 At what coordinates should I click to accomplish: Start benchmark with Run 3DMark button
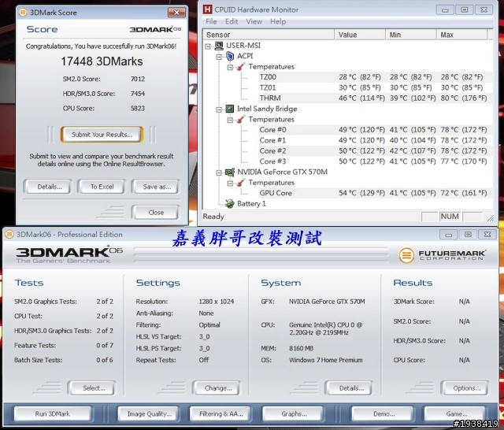[x=53, y=414]
